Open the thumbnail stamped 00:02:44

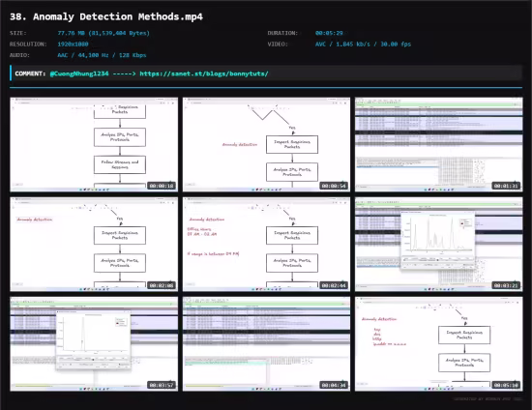coord(266,245)
